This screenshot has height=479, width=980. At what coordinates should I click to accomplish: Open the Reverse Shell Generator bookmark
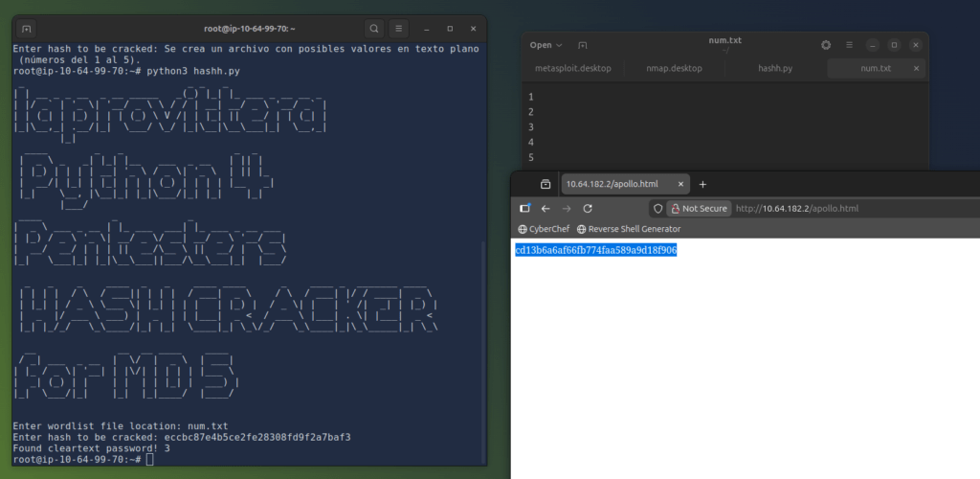tap(629, 229)
